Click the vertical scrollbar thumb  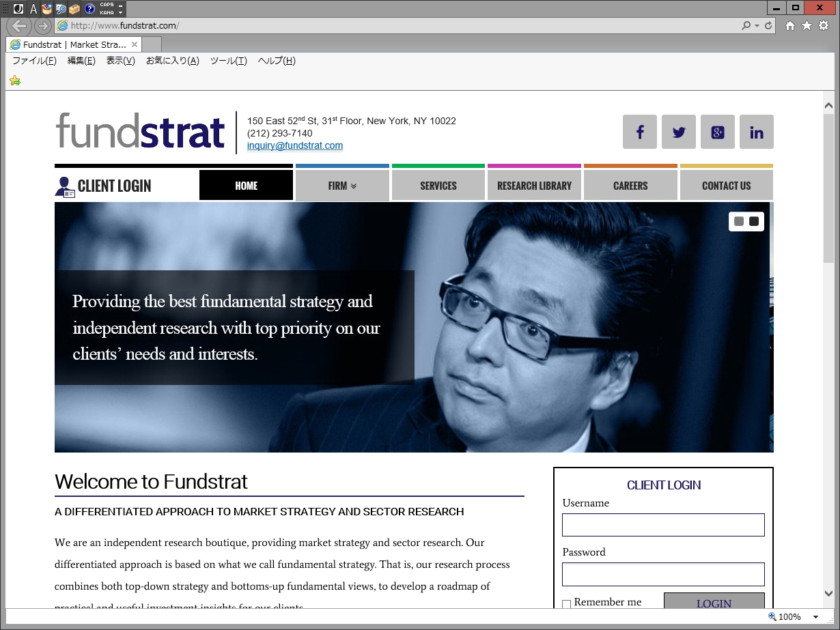828,188
